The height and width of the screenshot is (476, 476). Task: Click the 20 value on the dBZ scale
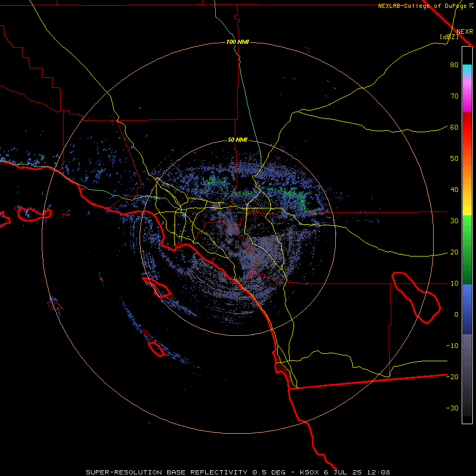pyautogui.click(x=454, y=252)
